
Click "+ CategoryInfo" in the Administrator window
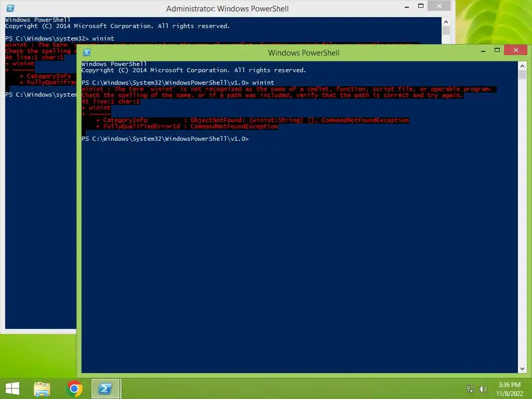pyautogui.click(x=45, y=76)
